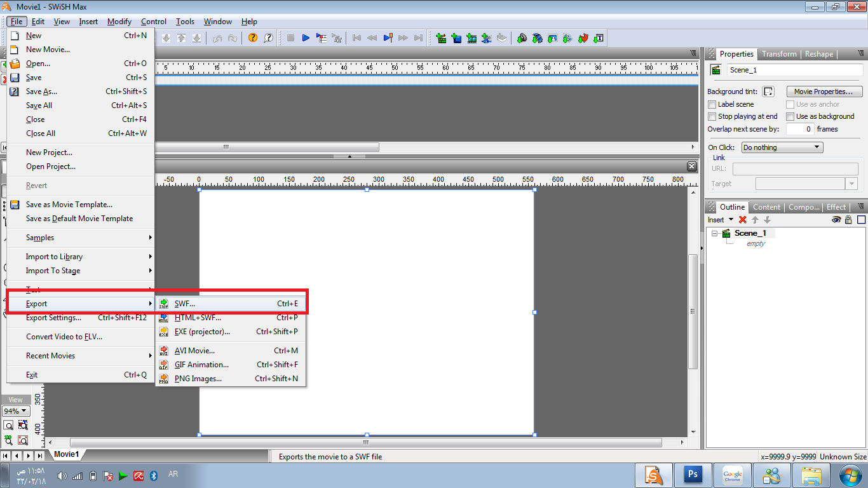Viewport: 868px width, 488px height.
Task: Tick the Use as background checkbox
Action: (790, 116)
